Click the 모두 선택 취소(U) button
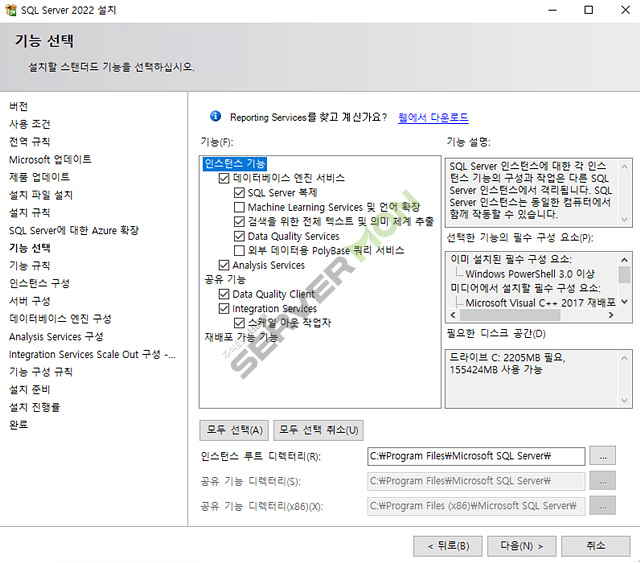This screenshot has width=640, height=563. (318, 430)
